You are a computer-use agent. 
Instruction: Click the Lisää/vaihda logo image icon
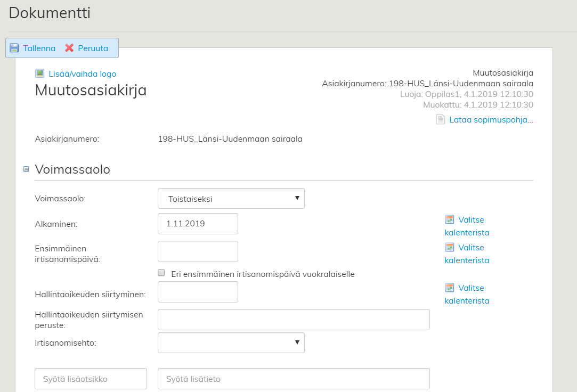(x=40, y=73)
